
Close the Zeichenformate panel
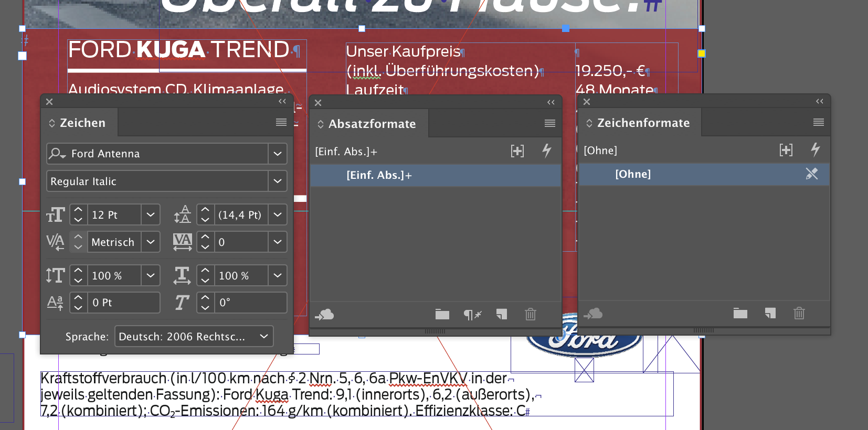click(587, 102)
